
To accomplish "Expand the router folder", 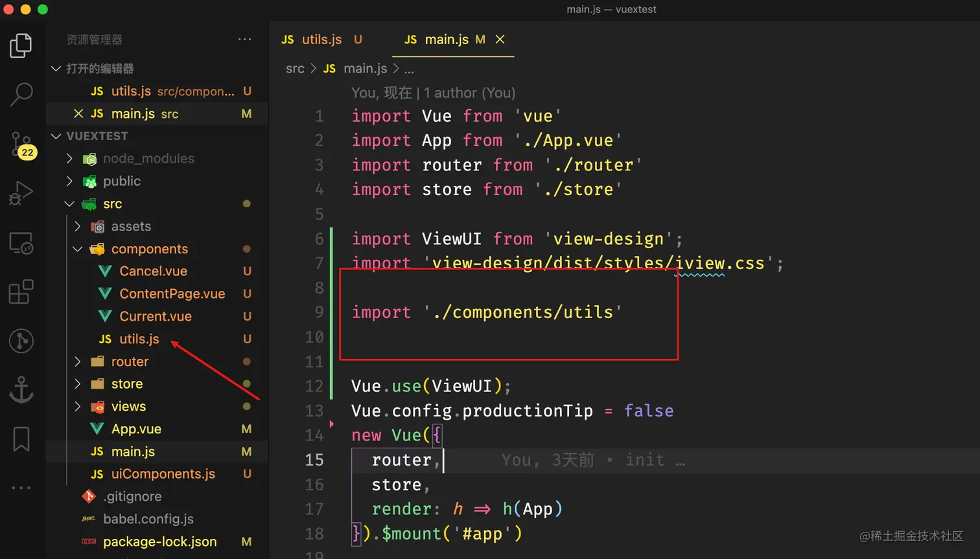I will [78, 361].
